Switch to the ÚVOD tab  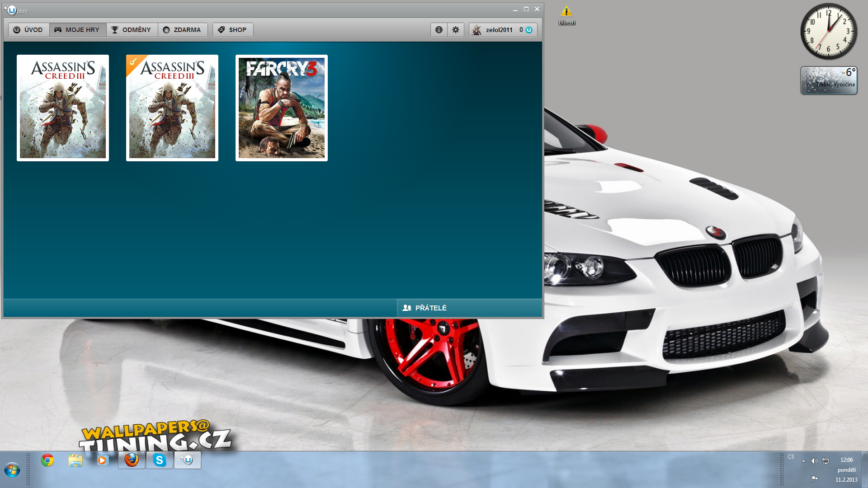pyautogui.click(x=28, y=30)
